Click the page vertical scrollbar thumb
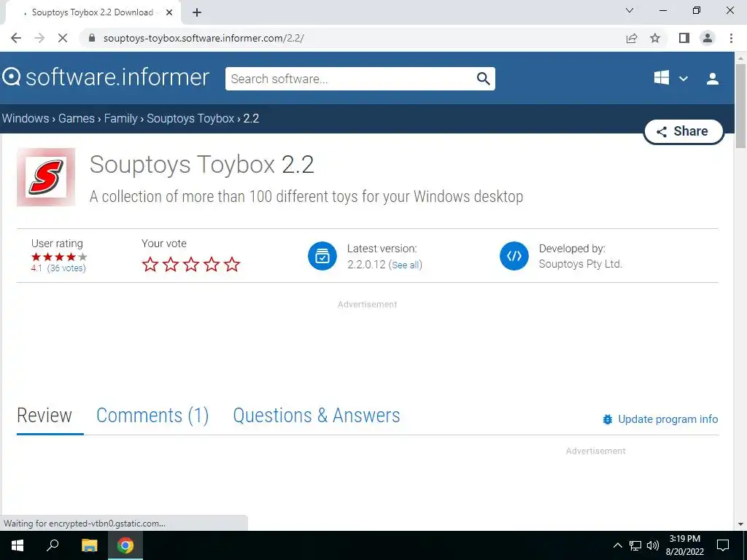 tap(740, 106)
